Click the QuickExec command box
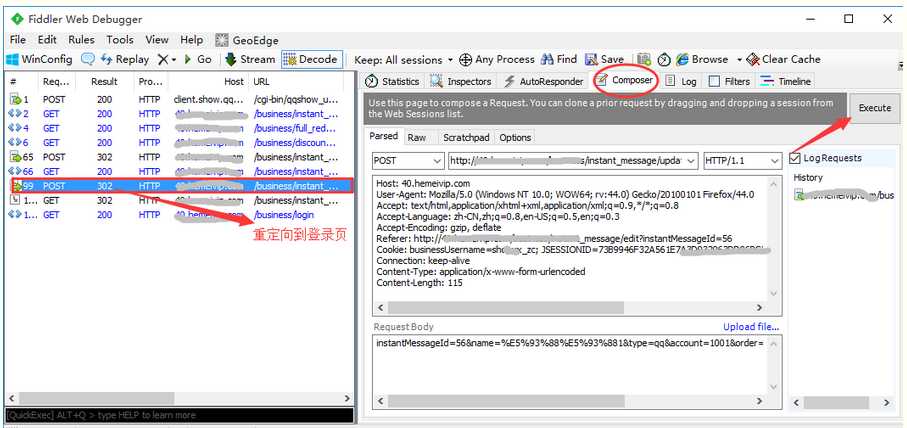Image resolution: width=907 pixels, height=428 pixels. [179, 415]
